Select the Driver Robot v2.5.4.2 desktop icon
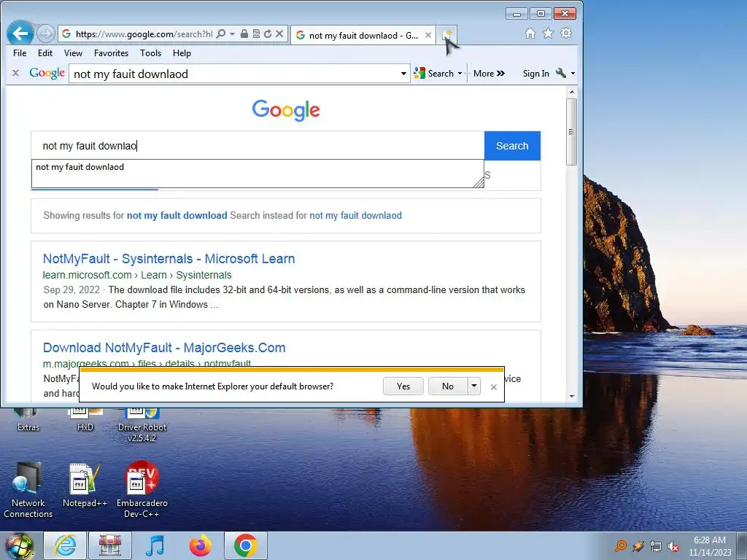 point(142,425)
